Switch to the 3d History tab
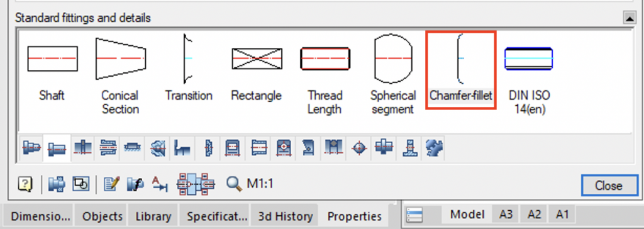The height and width of the screenshot is (229, 644). (x=285, y=216)
